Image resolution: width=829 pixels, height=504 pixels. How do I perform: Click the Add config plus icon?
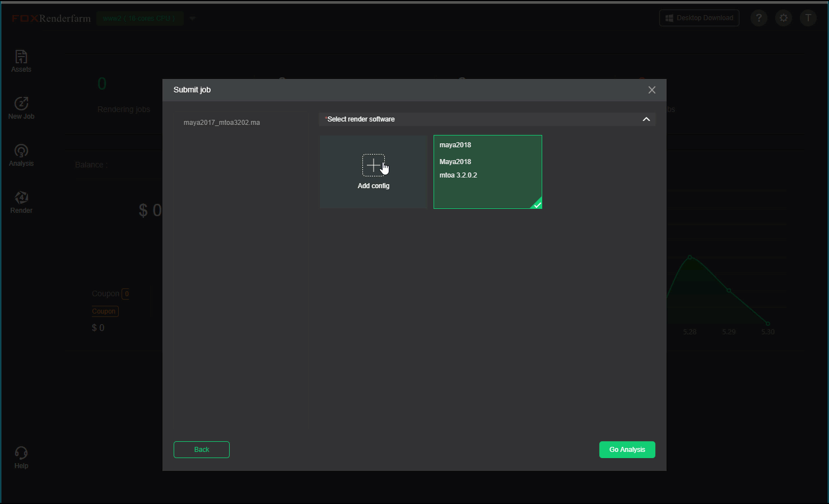[x=374, y=165]
